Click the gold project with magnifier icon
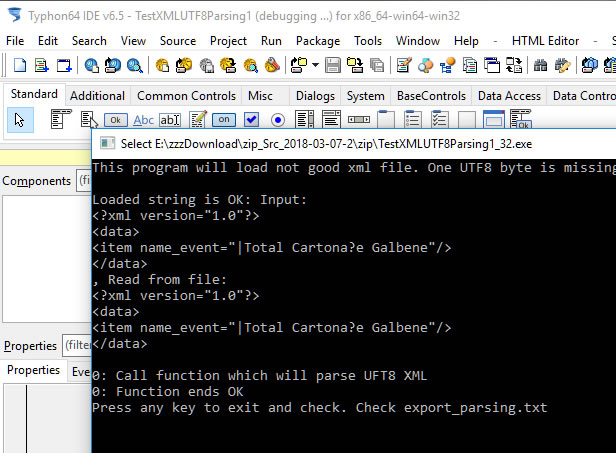 click(250, 65)
